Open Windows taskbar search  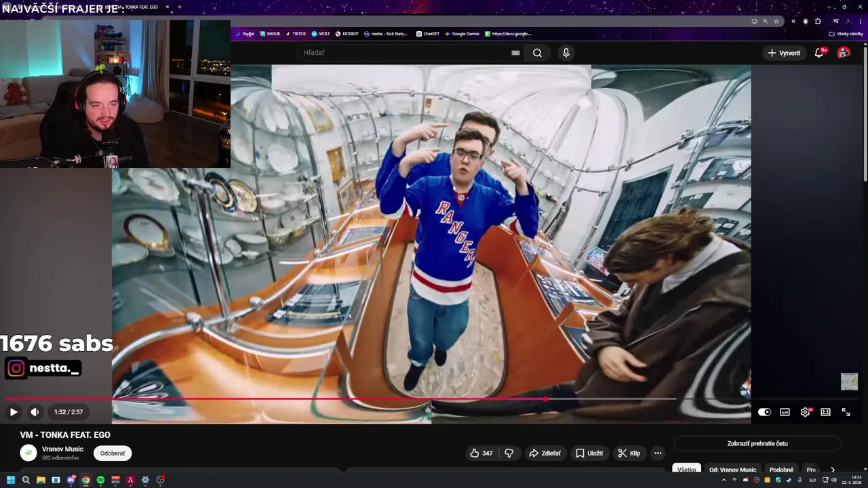point(26,480)
